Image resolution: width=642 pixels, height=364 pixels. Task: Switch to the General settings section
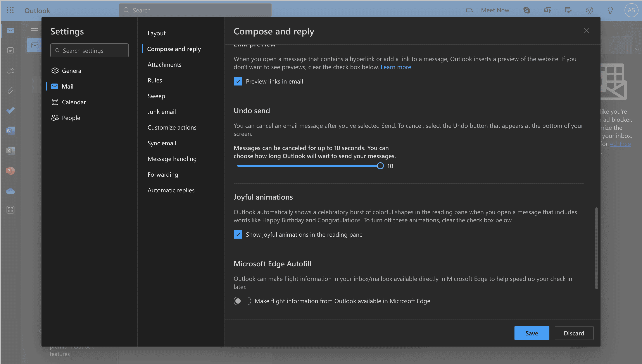pos(72,70)
